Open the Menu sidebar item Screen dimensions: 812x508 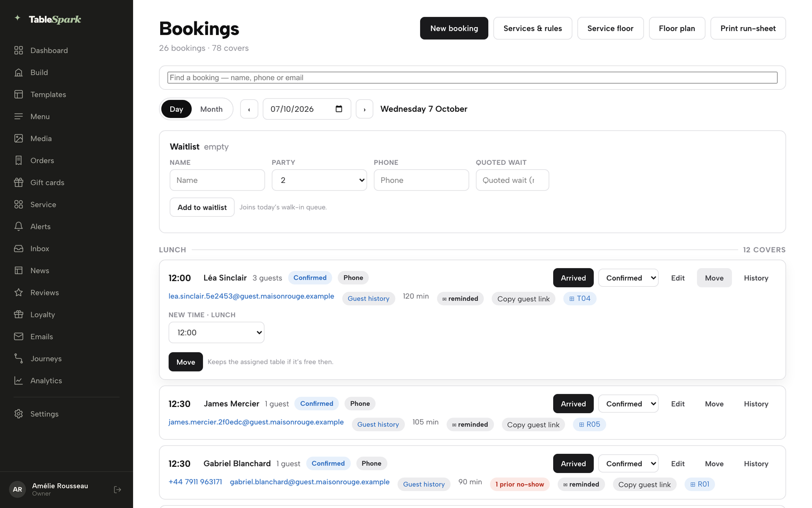pyautogui.click(x=67, y=116)
